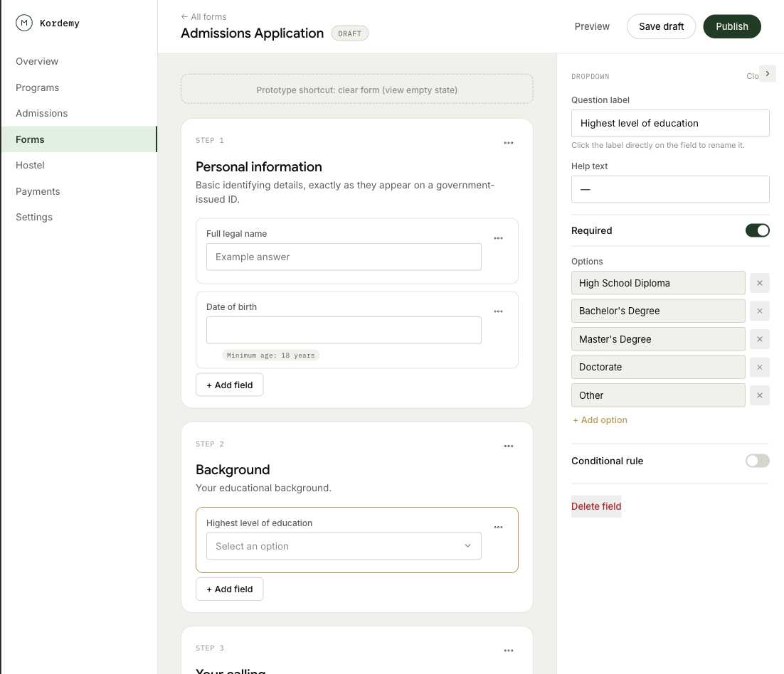
Task: Click the Highest level of education field label
Action: (x=259, y=523)
